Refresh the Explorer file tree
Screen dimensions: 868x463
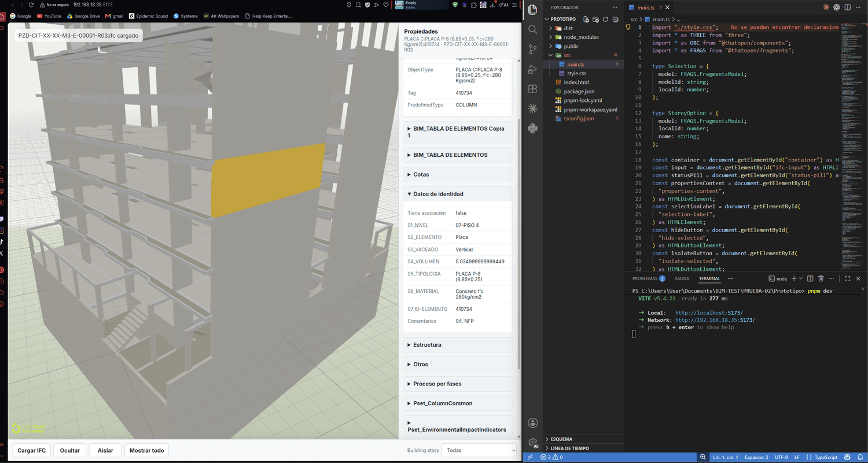[x=605, y=19]
